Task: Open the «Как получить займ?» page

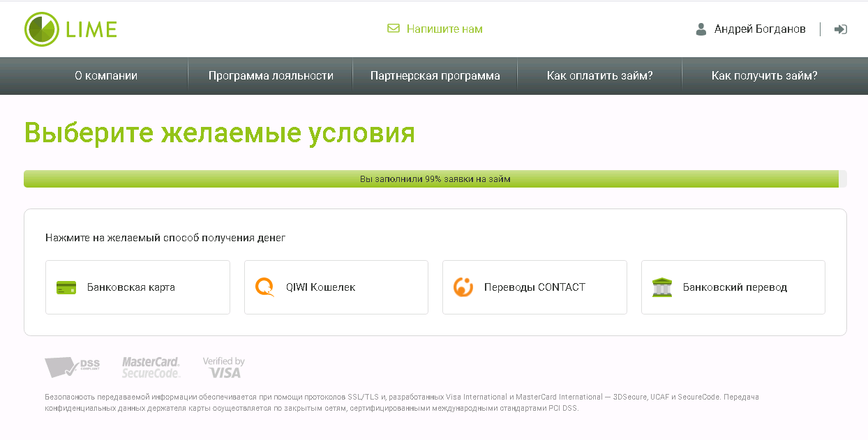Action: click(764, 76)
